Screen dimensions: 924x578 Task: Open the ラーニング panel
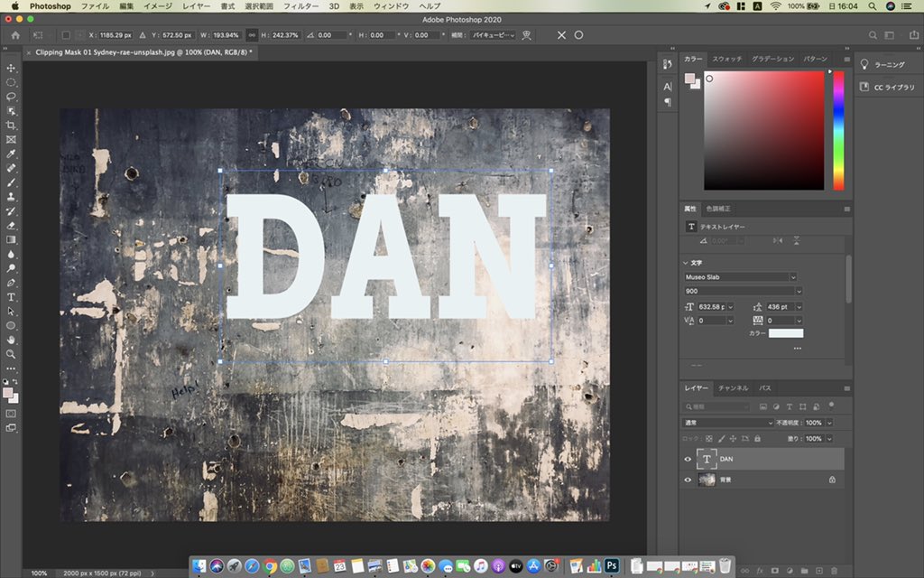[x=882, y=64]
